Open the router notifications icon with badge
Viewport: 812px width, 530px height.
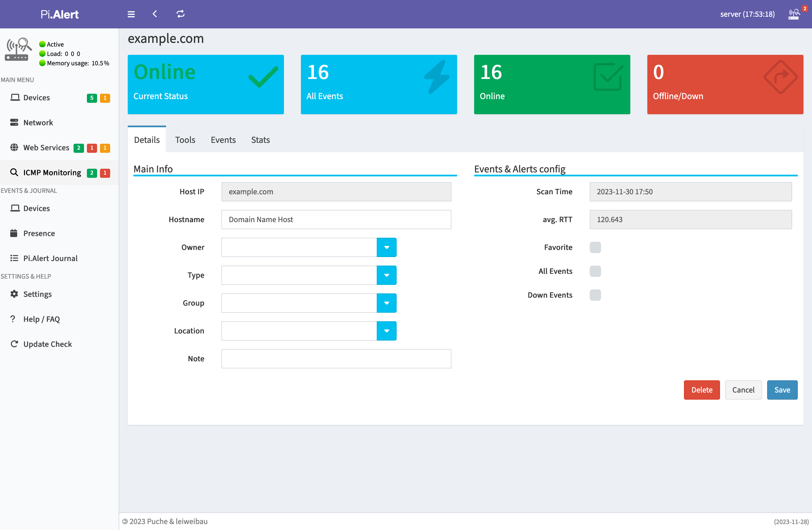[x=794, y=14]
